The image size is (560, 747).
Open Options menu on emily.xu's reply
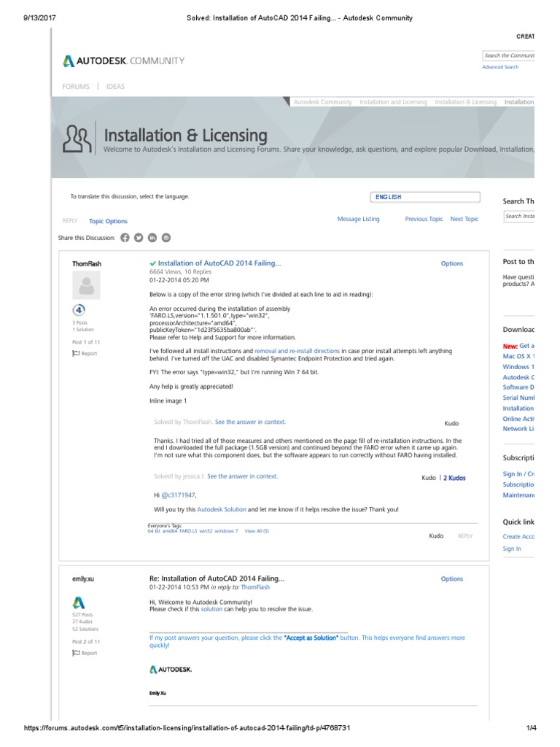click(x=452, y=578)
